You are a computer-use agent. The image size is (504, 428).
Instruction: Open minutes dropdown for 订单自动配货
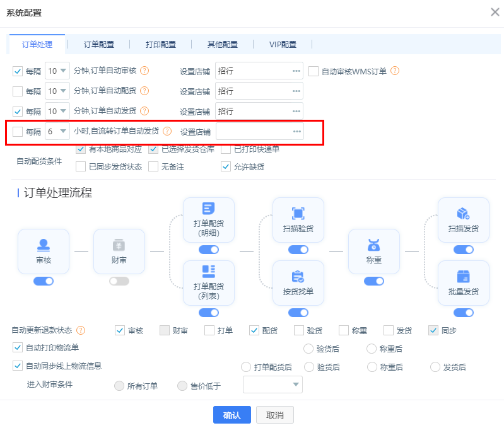coord(57,91)
